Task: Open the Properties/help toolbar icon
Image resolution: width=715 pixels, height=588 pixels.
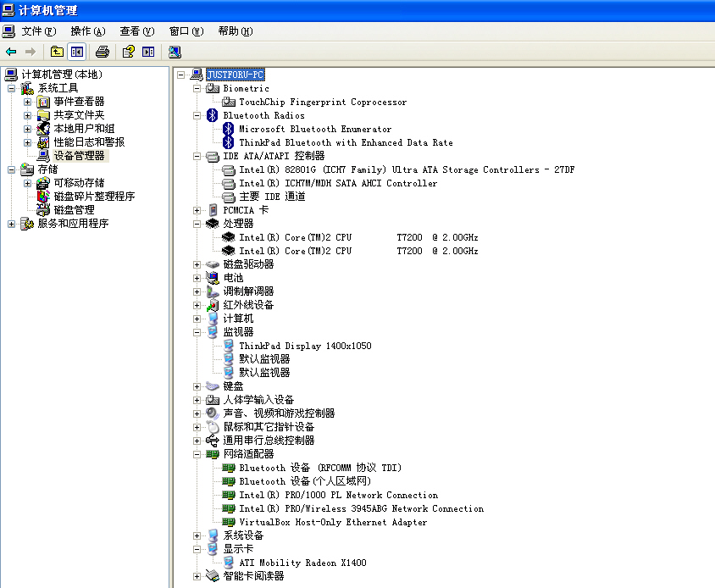Action: click(x=129, y=52)
